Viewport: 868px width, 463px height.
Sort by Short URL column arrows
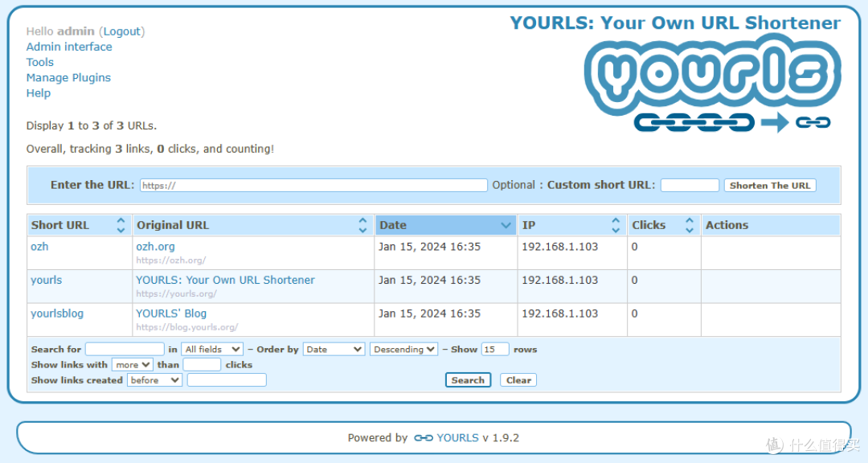coord(121,225)
